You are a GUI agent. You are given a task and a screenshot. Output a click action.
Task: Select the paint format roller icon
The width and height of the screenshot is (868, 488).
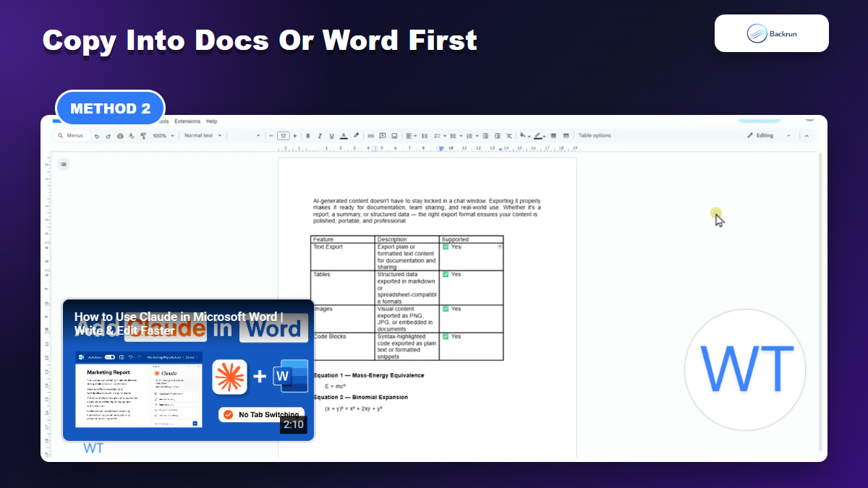(143, 136)
